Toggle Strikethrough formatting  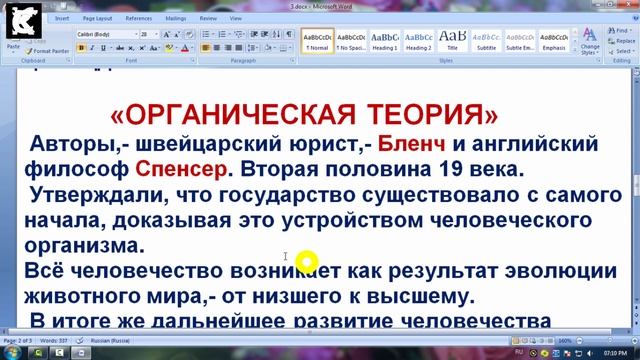120,48
